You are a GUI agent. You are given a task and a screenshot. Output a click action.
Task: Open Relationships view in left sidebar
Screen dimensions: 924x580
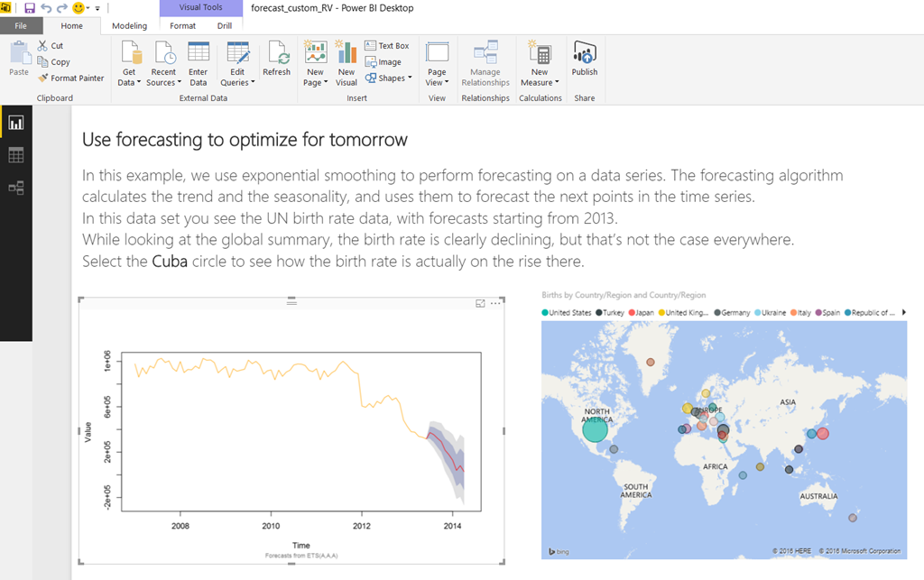pos(15,188)
